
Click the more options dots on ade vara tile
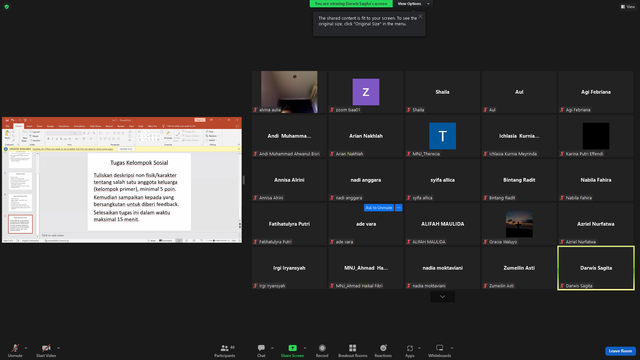point(399,208)
